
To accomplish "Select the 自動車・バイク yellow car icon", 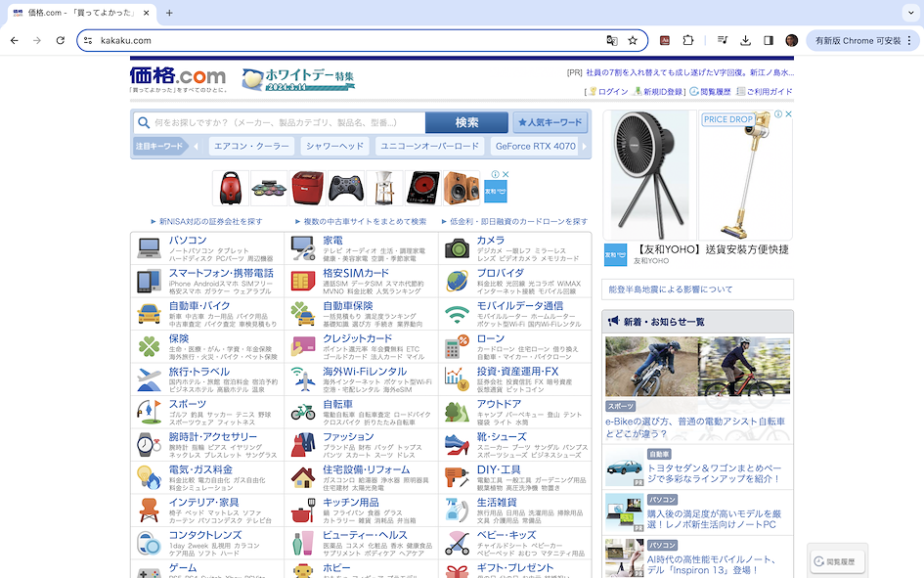I will 149,314.
